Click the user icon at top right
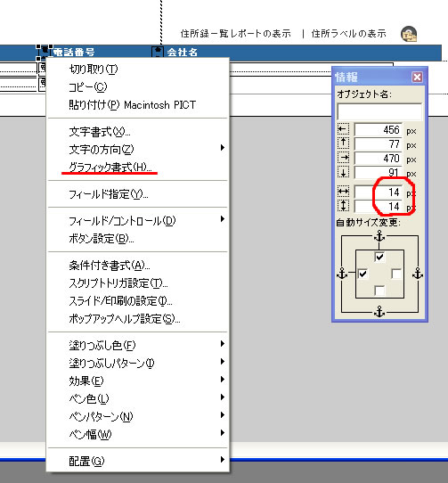The height and width of the screenshot is (483, 448). point(409,34)
